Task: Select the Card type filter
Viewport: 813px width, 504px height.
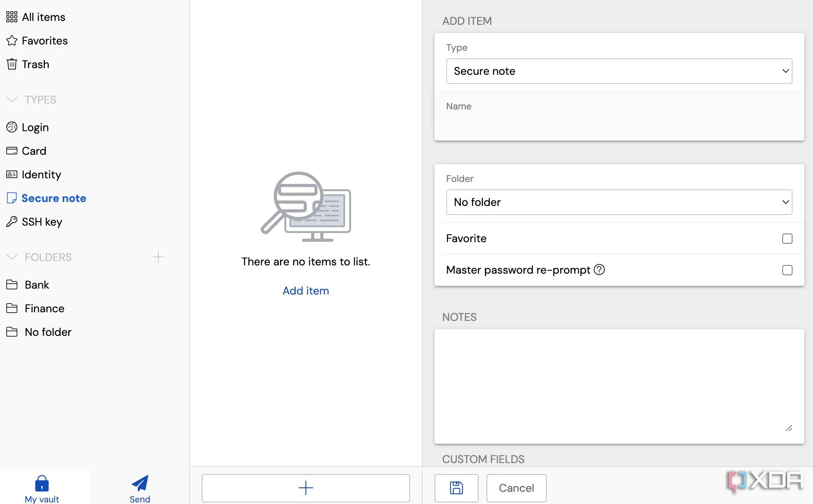Action: pyautogui.click(x=34, y=151)
